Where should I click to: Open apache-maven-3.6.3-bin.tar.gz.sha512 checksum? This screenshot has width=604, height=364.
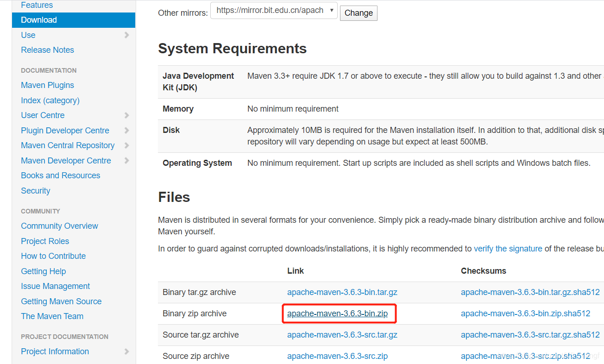[530, 292]
